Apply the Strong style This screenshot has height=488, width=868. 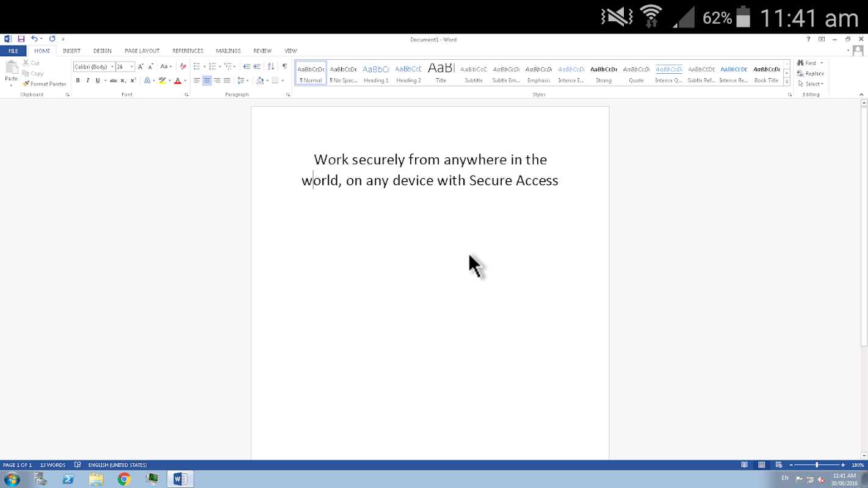pos(604,73)
